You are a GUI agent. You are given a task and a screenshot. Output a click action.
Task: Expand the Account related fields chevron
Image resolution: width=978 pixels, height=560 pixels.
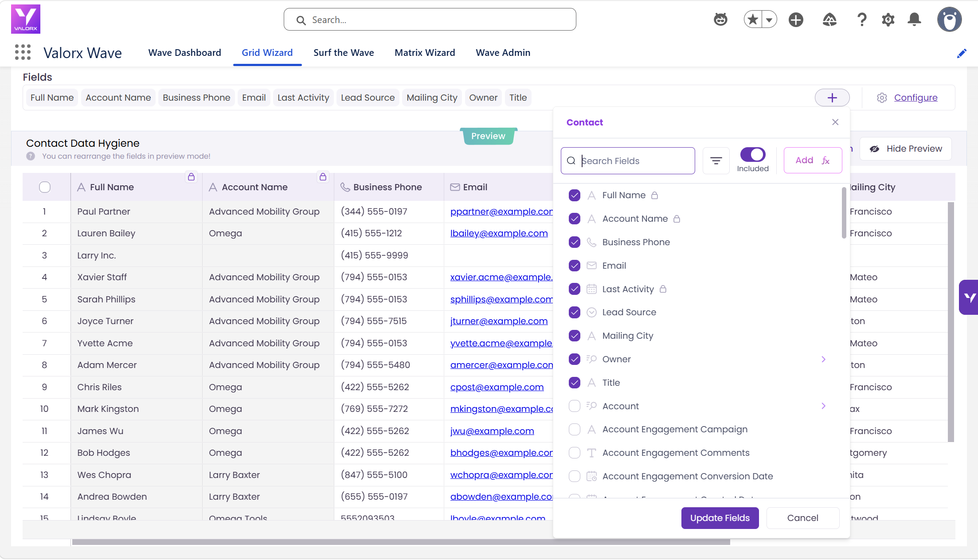(x=823, y=406)
